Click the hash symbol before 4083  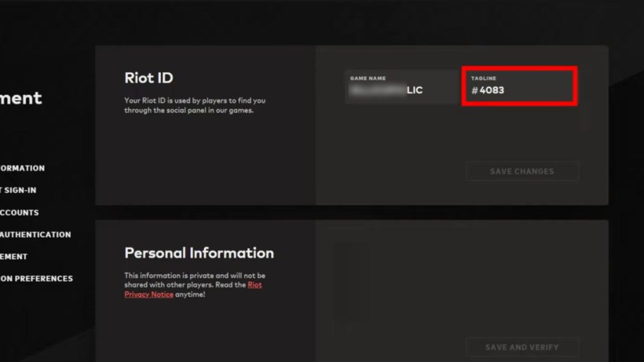point(474,90)
